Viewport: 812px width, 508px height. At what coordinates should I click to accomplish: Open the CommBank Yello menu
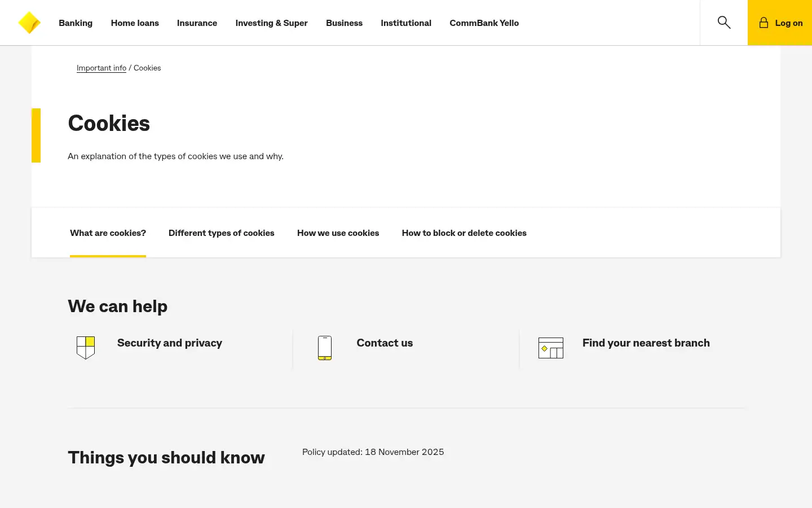tap(484, 23)
